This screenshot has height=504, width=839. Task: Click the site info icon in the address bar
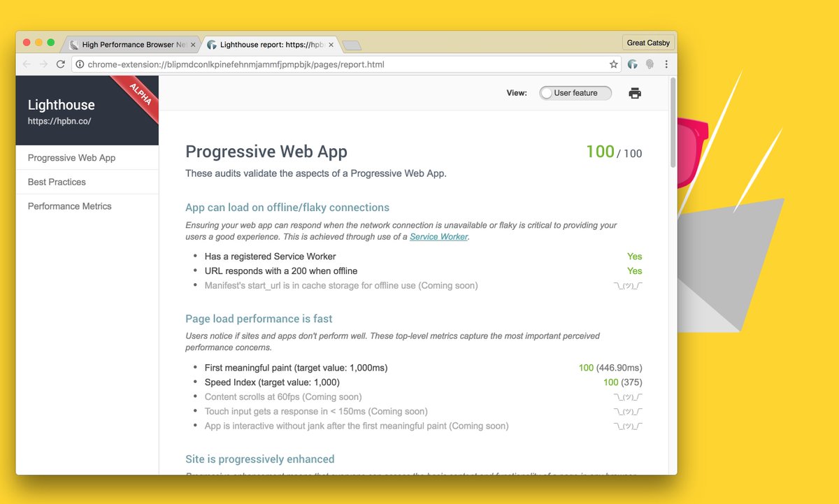[x=80, y=64]
